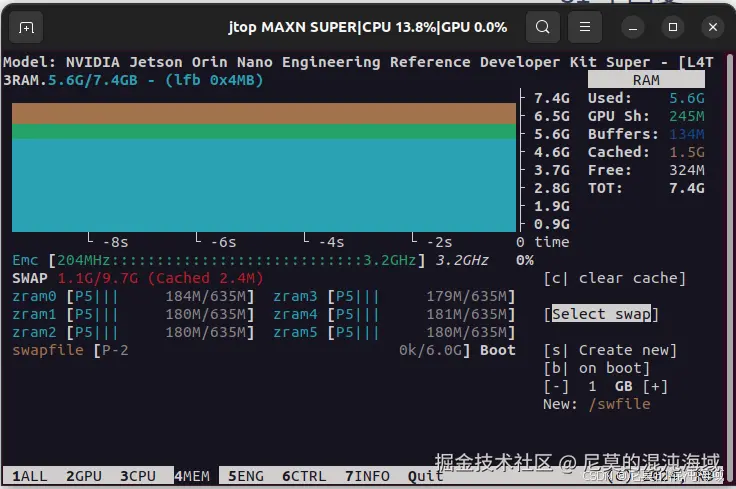
Task: Click the zram2 swap row
Action: pyautogui.click(x=133, y=332)
